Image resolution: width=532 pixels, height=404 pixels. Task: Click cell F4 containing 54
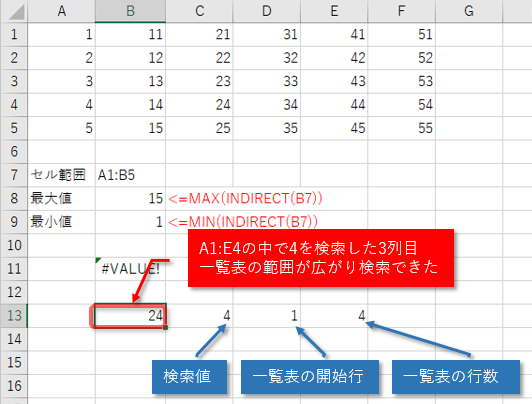(x=402, y=104)
